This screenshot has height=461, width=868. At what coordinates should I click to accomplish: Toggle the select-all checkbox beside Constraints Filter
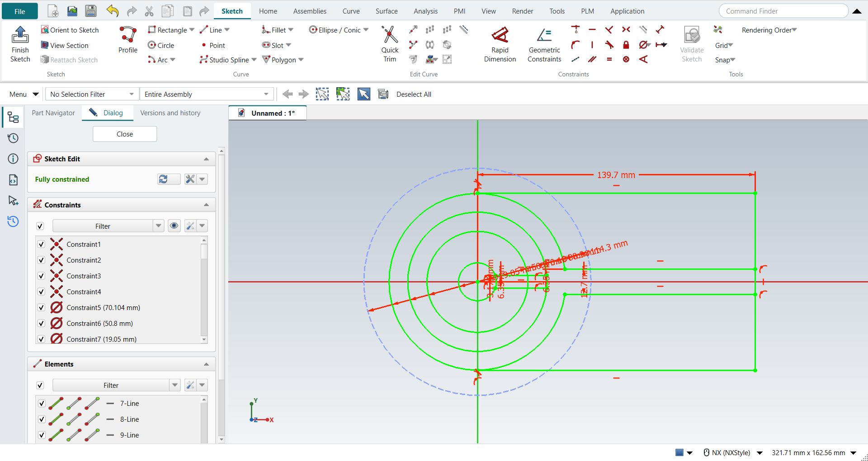click(40, 226)
